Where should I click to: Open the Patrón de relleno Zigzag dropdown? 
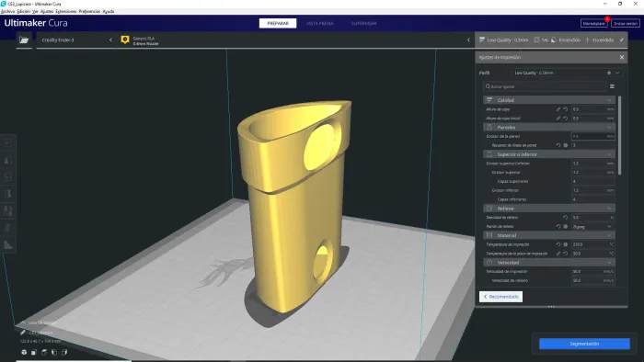point(592,226)
